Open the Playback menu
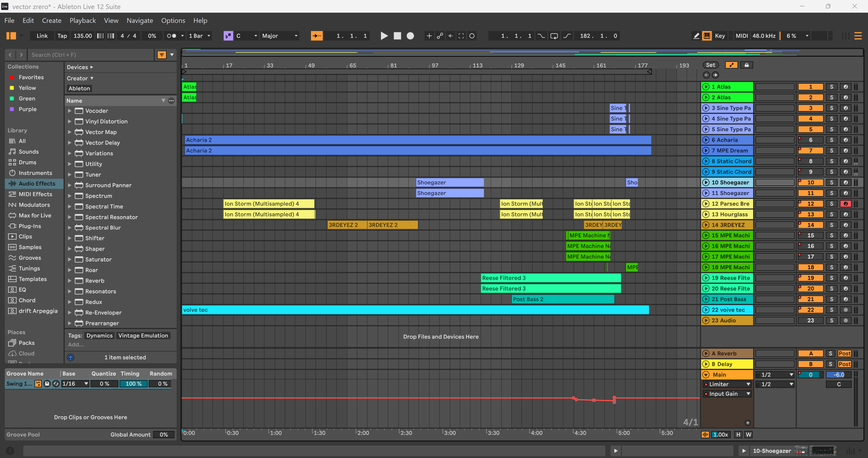Screen dimensions: 868x458 [83, 21]
